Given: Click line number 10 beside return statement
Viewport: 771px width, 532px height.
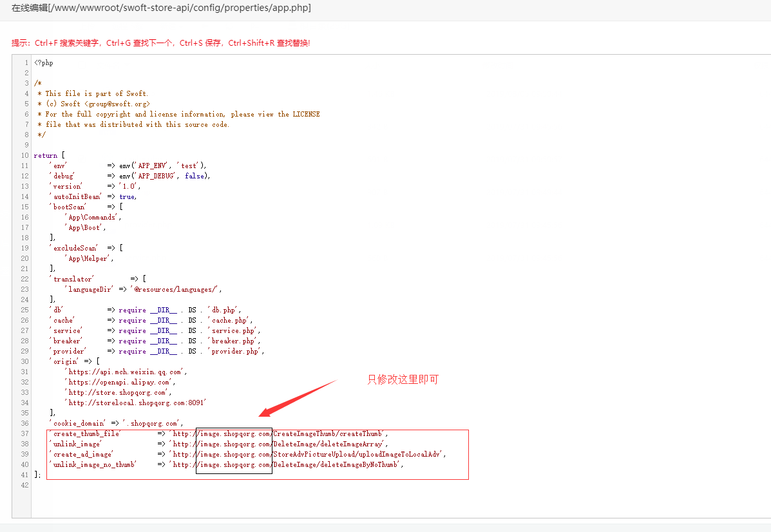Looking at the screenshot, I should [24, 155].
